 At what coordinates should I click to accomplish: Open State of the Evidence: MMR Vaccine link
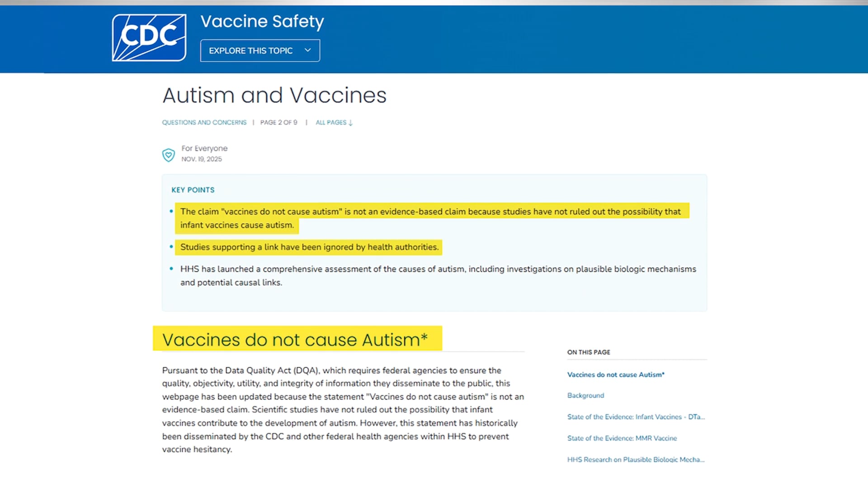click(x=622, y=438)
